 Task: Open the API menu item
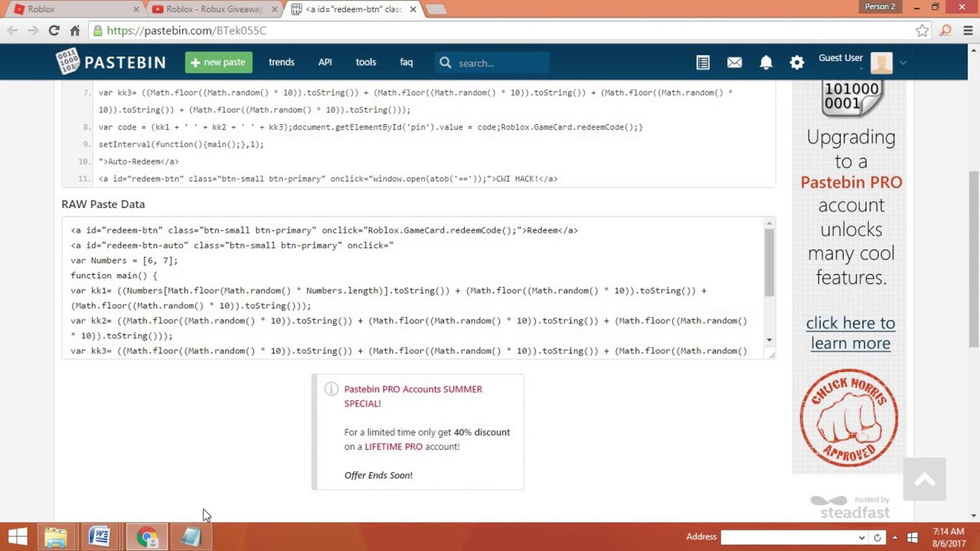point(325,62)
